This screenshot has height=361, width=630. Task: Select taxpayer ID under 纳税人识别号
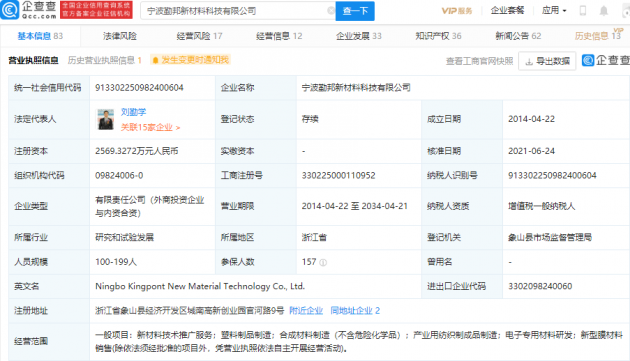552,175
